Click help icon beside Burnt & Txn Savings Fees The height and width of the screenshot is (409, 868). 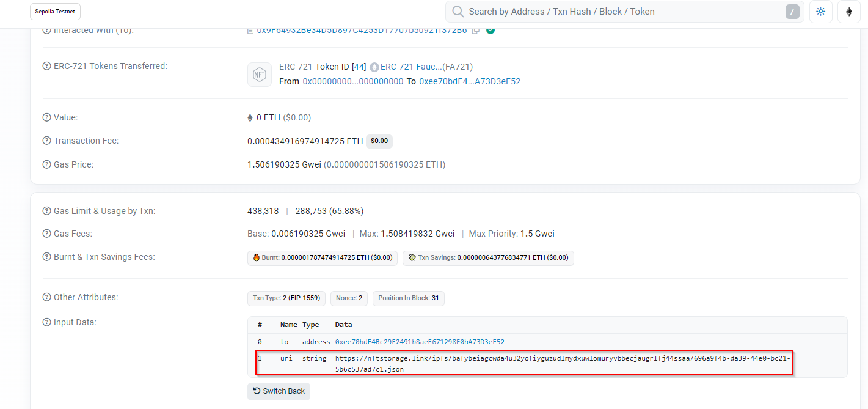click(47, 257)
